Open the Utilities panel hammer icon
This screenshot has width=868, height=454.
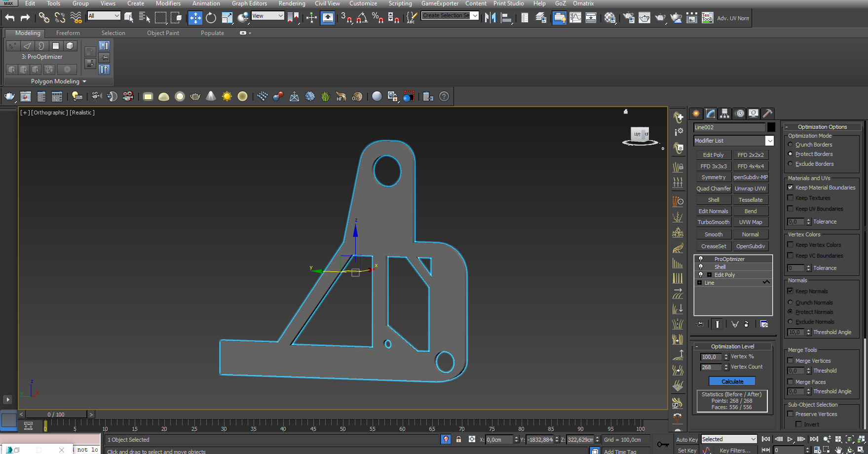pyautogui.click(x=767, y=113)
